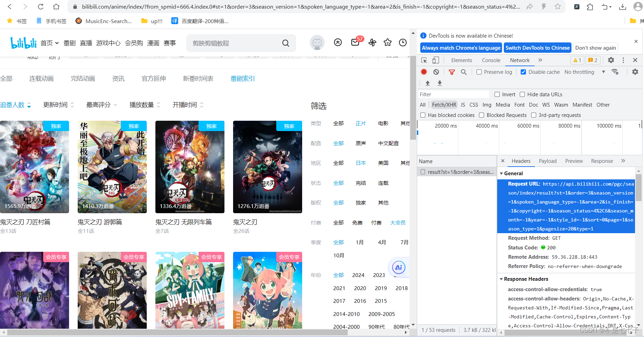Tick the checkbox beside result?st=1 request
Viewport: 644px width, 337px height.
point(423,172)
